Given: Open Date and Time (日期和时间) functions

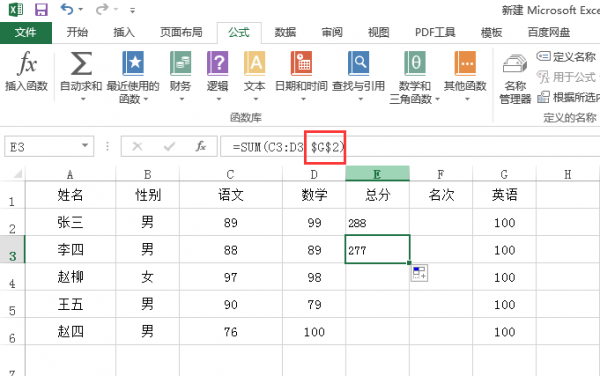Looking at the screenshot, I should click(301, 63).
